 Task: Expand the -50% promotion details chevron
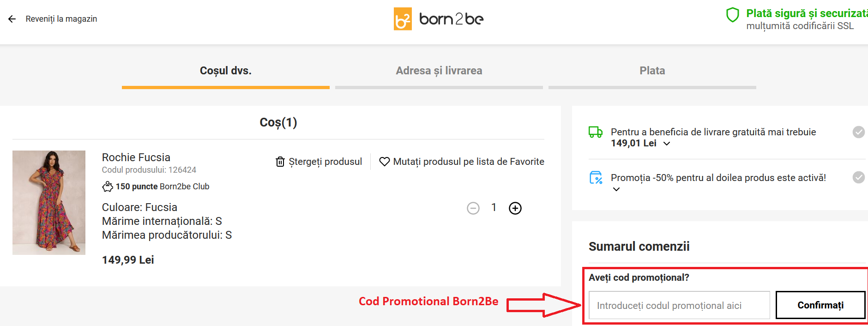pyautogui.click(x=616, y=189)
